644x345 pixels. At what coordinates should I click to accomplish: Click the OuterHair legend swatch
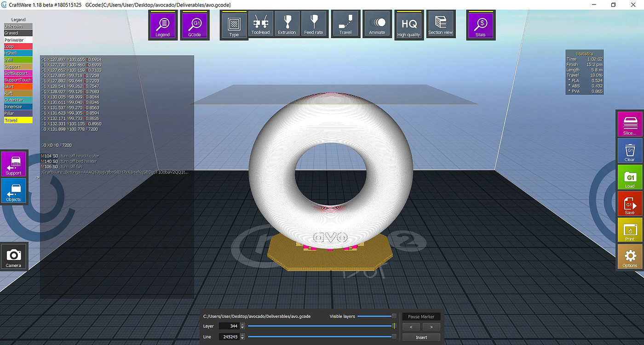[18, 100]
